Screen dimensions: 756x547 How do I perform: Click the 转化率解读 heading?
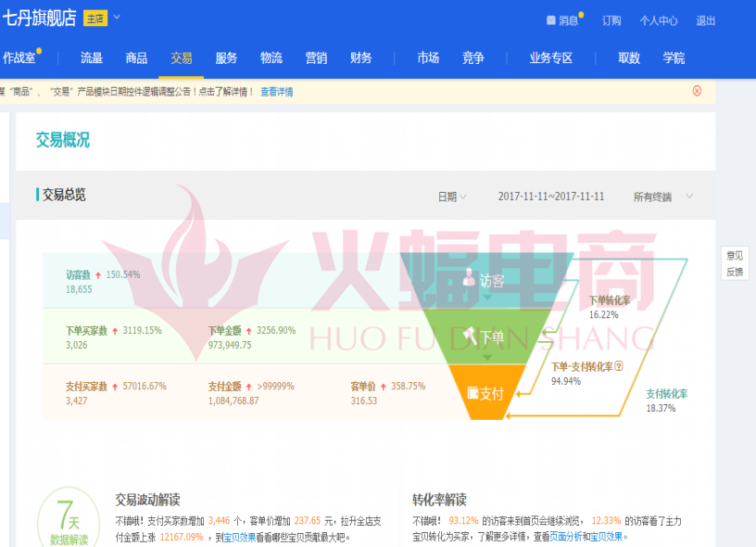click(440, 500)
